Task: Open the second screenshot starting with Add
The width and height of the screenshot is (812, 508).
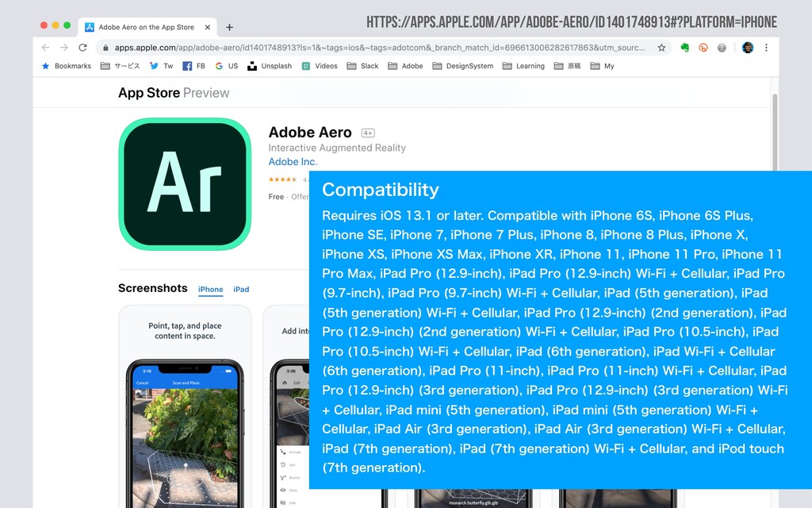Action: tap(285, 406)
